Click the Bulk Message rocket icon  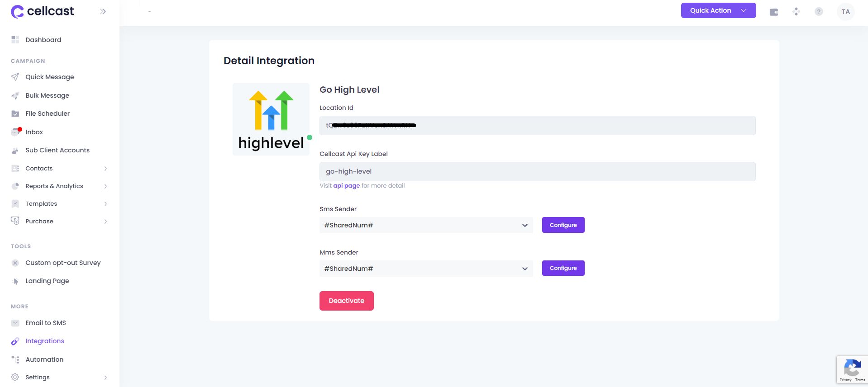click(15, 95)
